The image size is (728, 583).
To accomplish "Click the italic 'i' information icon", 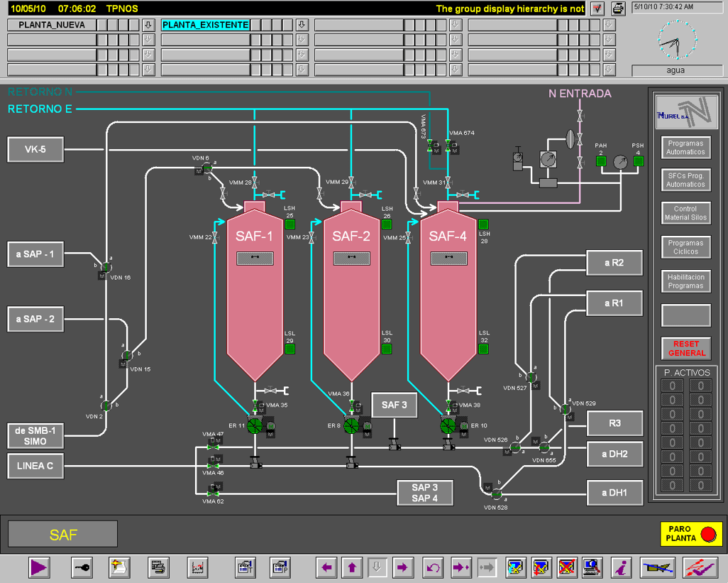I will pos(622,567).
